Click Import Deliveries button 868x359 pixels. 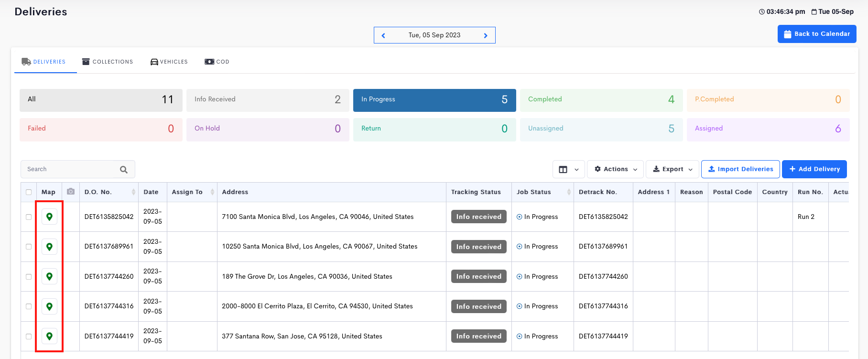tap(740, 169)
